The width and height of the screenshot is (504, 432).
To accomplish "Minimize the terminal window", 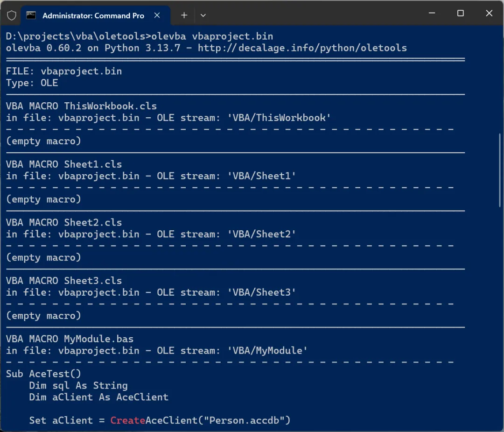I will pos(432,14).
